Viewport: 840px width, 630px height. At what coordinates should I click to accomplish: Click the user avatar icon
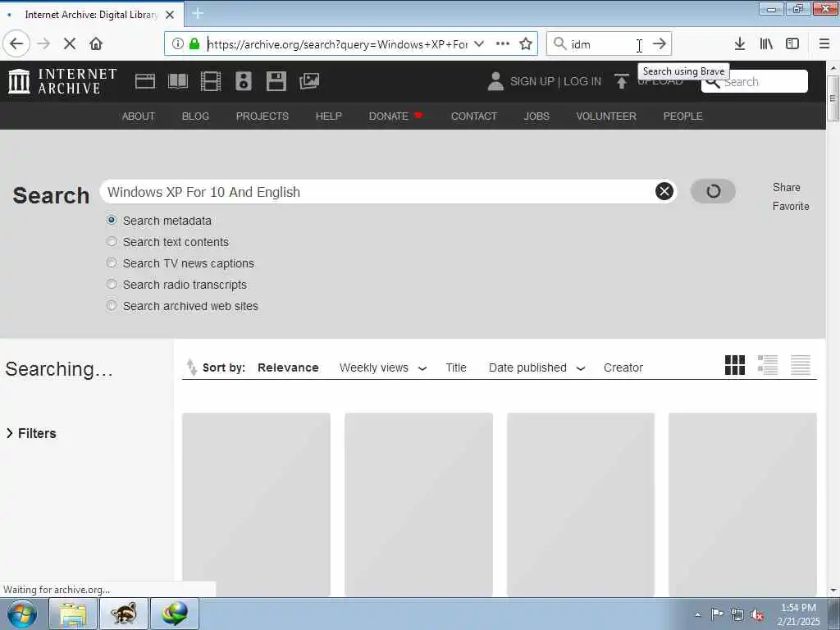coord(495,81)
